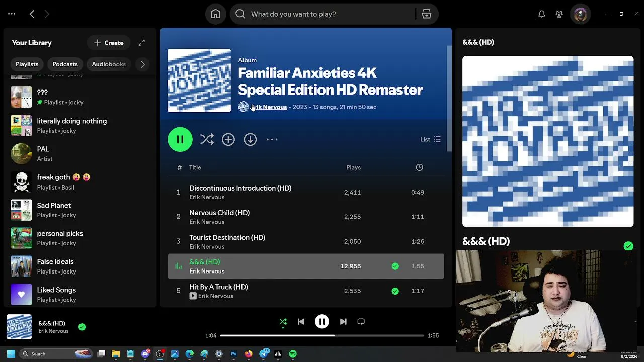
Task: Enable shuffle for the album
Action: coord(207,139)
